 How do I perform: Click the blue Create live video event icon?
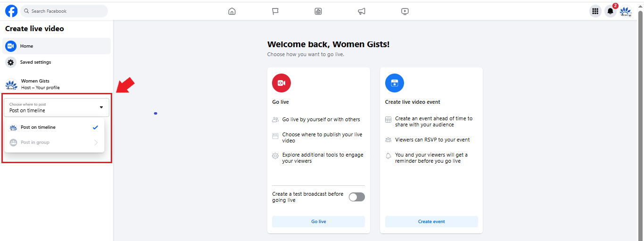(395, 83)
